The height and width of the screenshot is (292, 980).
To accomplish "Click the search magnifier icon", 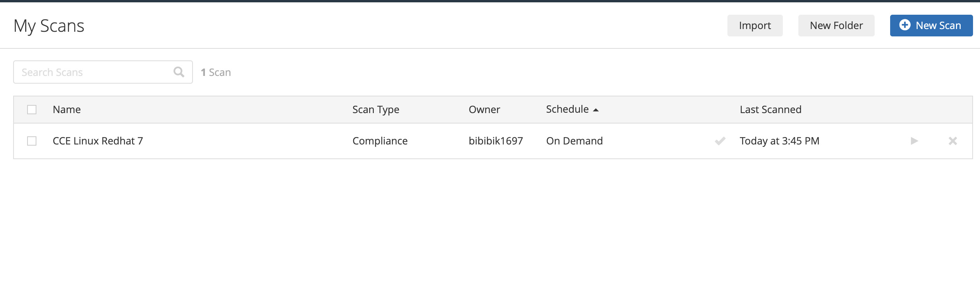I will point(179,72).
